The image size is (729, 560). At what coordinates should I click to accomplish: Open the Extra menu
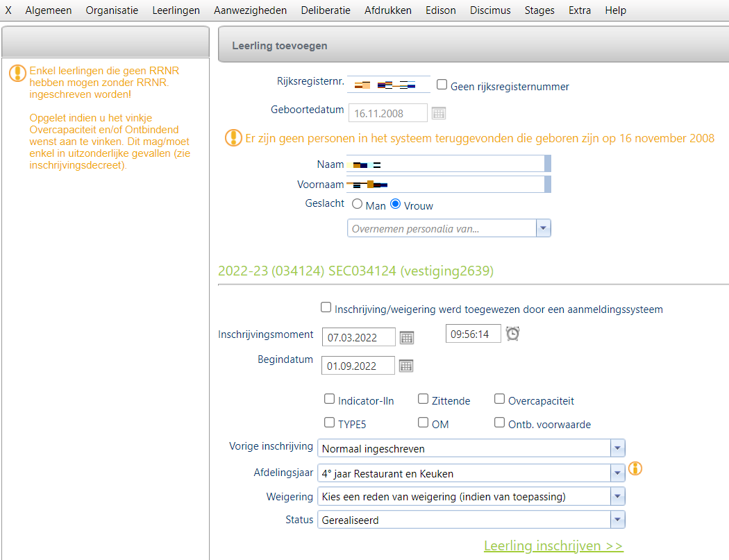pos(580,10)
